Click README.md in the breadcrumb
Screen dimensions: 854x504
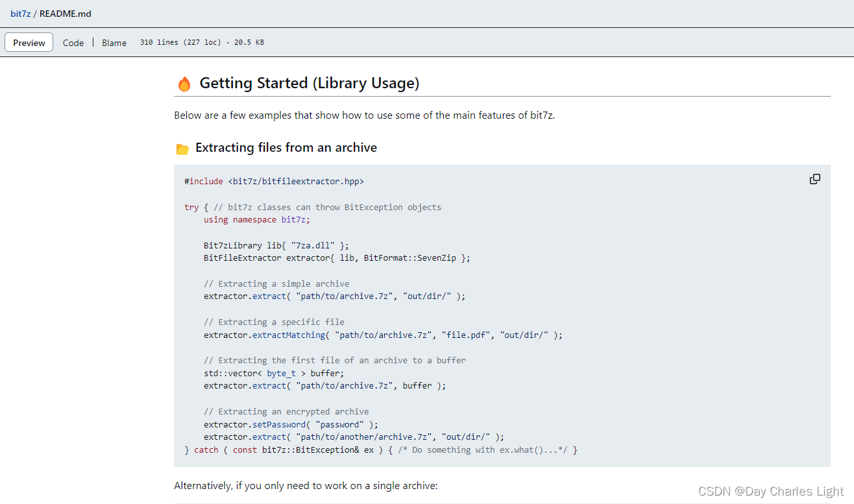(x=65, y=14)
